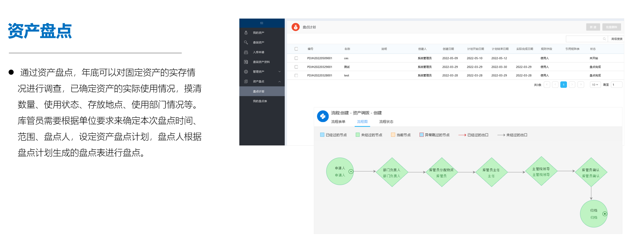The image size is (644, 238).
Task: Click the orange 当前节点 legend swatch
Action: point(393,135)
